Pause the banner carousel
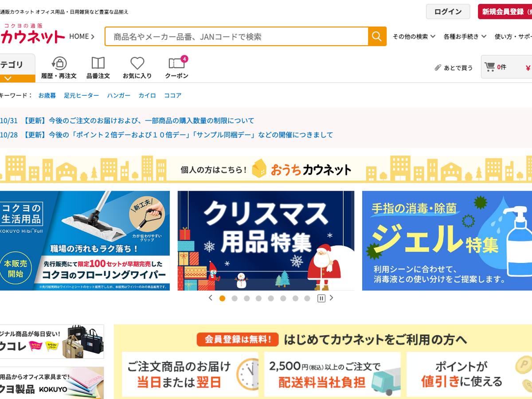 (321, 298)
